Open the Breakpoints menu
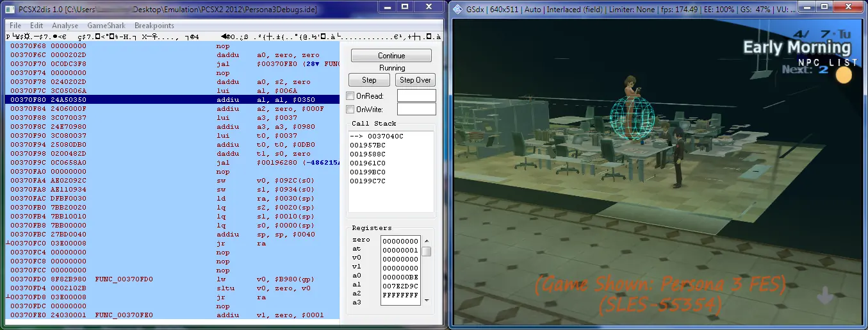This screenshot has height=330, width=868. pyautogui.click(x=154, y=26)
